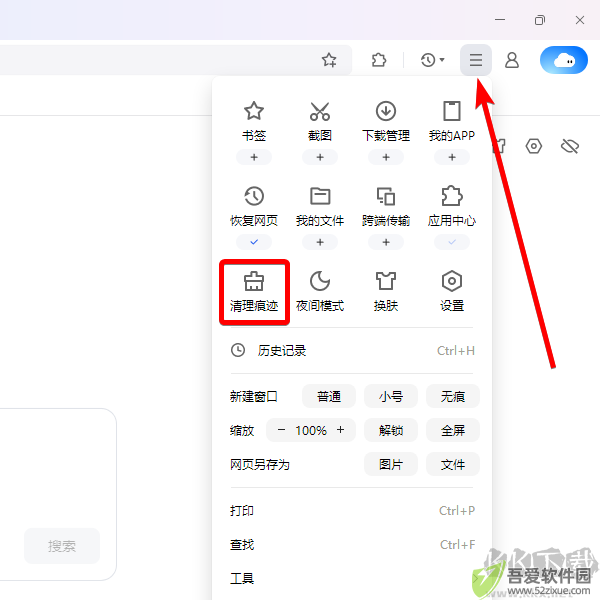Image resolution: width=600 pixels, height=600 pixels.
Task: Open the user account profile icon
Action: point(512,60)
